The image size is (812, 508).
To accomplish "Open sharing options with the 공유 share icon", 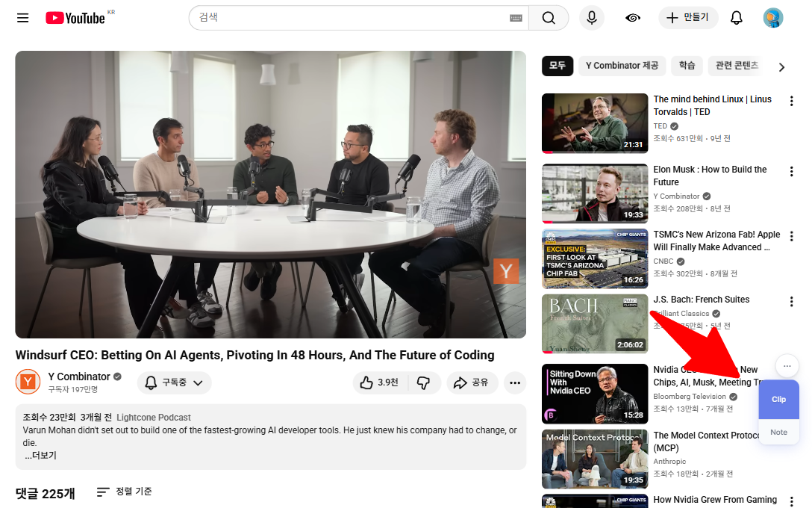I will (472, 382).
